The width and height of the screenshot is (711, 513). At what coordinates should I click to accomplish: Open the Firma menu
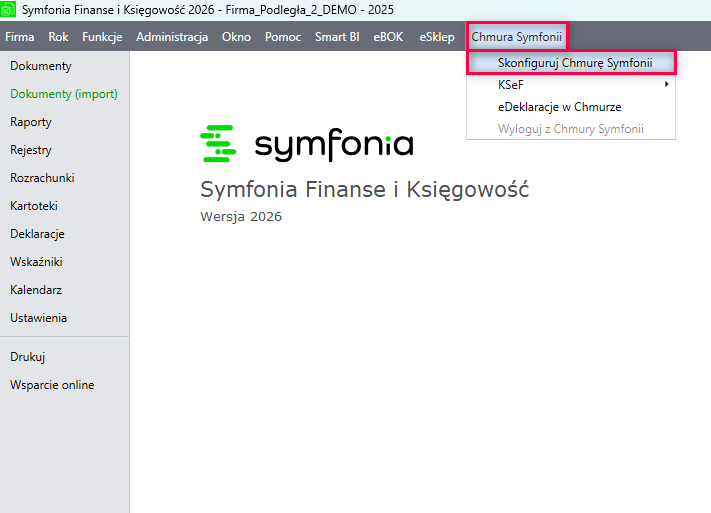pos(20,37)
